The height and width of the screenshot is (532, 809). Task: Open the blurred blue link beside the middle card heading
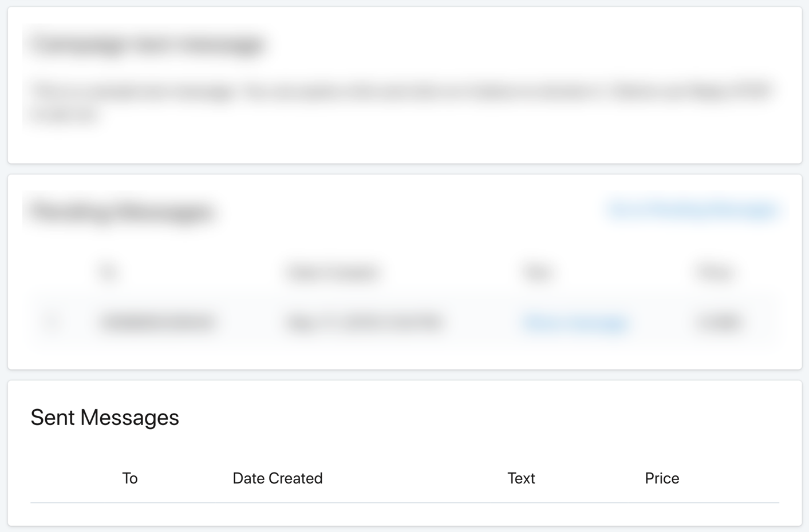(x=693, y=210)
